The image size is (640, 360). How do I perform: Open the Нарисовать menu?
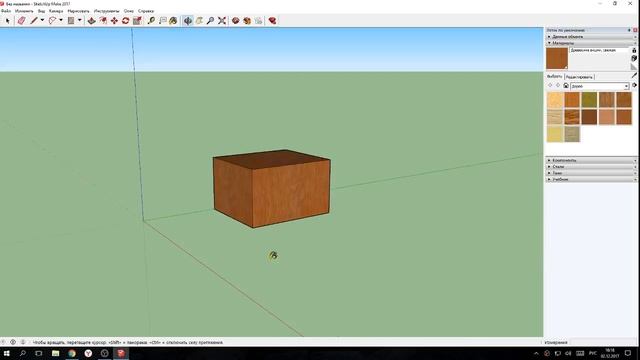78,11
